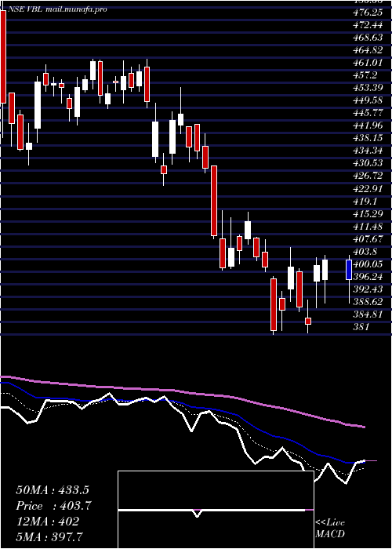Viewport: 392px width, 549px height.
Task: Select the 453.39 price axis label
Action: click(368, 88)
